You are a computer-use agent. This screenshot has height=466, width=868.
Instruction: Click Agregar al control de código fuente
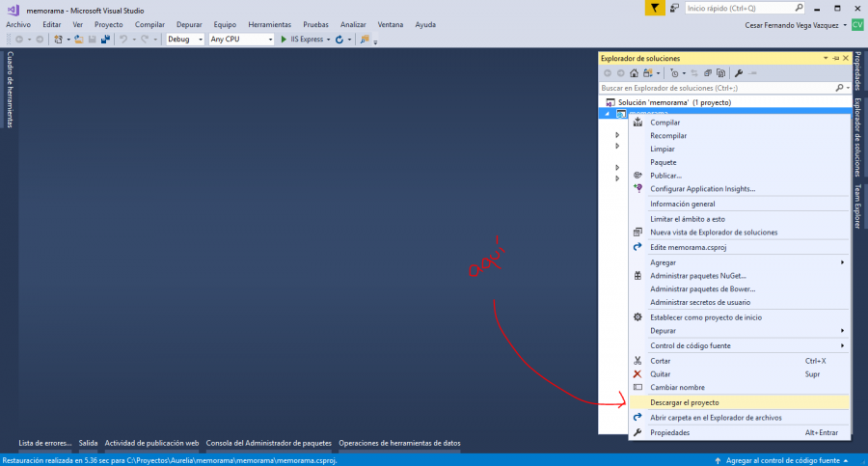tap(782, 460)
